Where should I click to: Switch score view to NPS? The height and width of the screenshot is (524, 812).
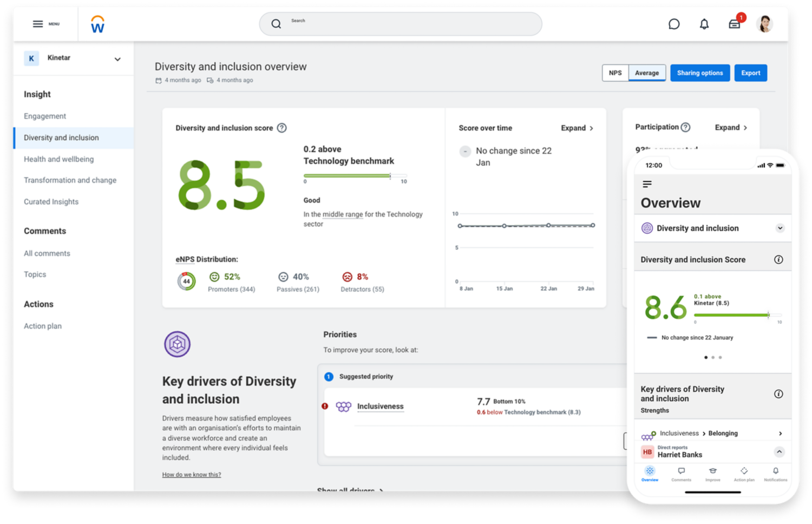[615, 73]
